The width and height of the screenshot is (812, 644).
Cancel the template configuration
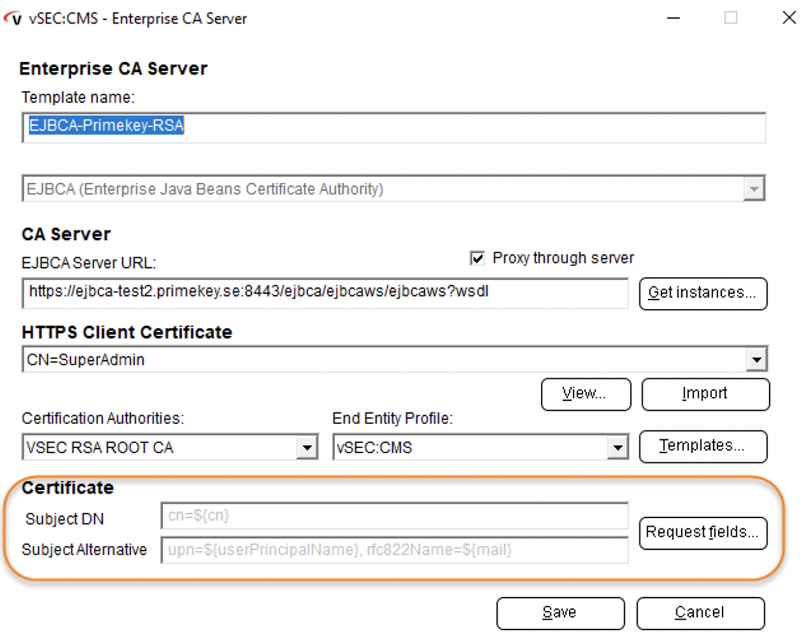[x=700, y=612]
